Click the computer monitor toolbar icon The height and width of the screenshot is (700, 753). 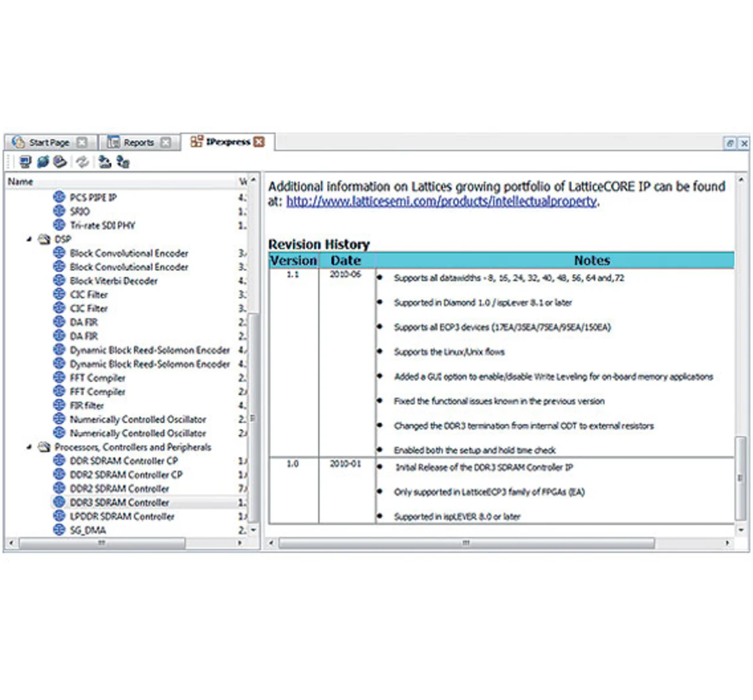point(25,161)
